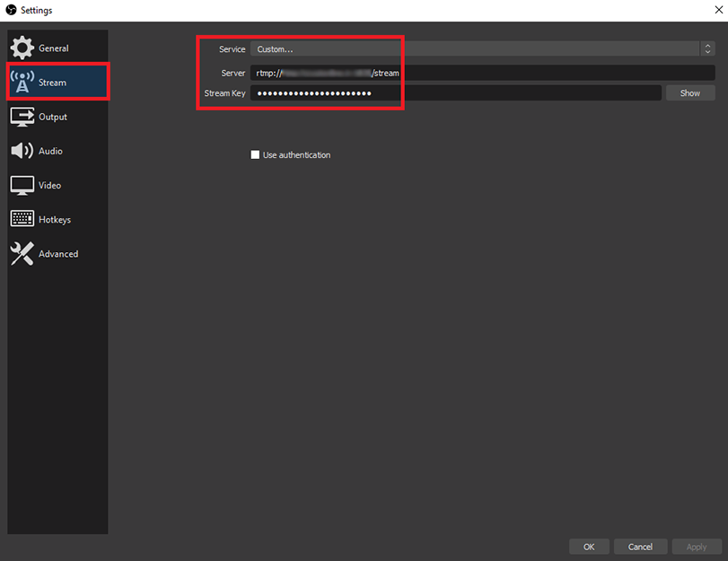Screen dimensions: 728x561
Task: Click the Apply button
Action: click(697, 547)
